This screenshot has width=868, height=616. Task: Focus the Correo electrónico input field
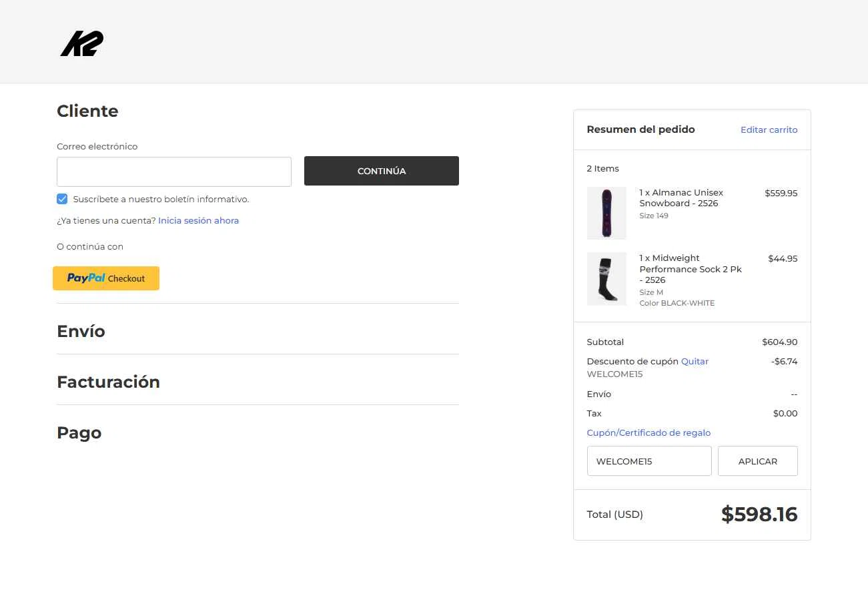(174, 172)
